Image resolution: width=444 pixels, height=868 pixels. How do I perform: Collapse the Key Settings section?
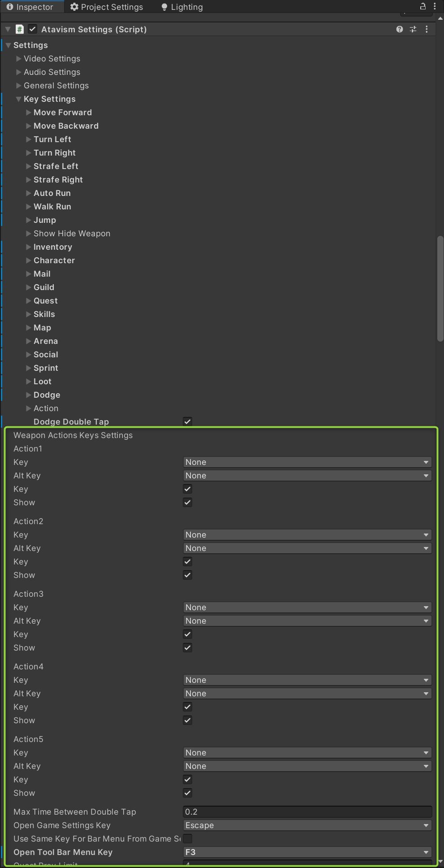coord(19,99)
